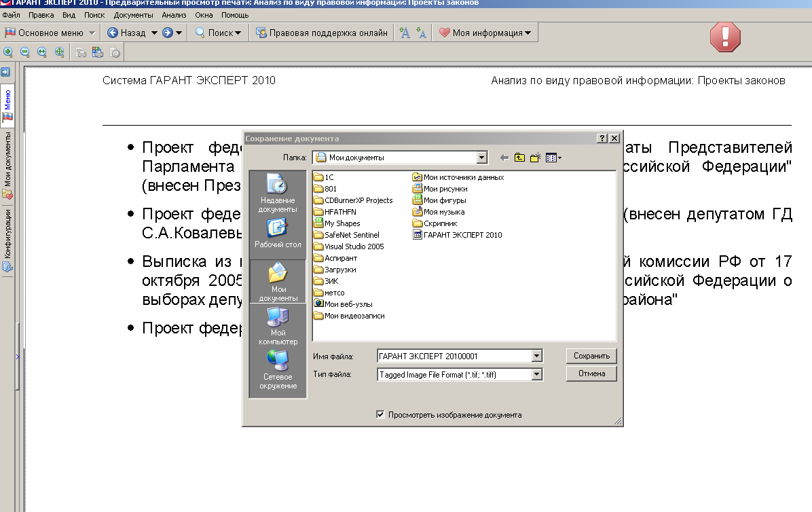Go up one folder level icon
812x512 pixels.
519,158
